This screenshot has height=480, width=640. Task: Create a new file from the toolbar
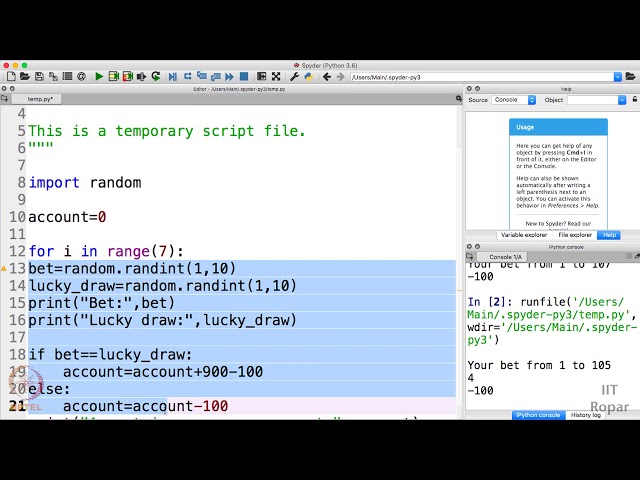pyautogui.click(x=11, y=76)
